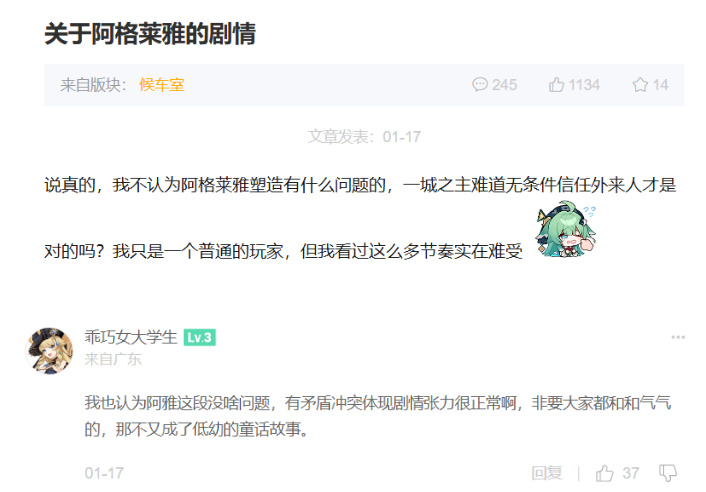Like the post with thumbs-up 1134
Image resolution: width=706 pixels, height=492 pixels.
pos(557,84)
